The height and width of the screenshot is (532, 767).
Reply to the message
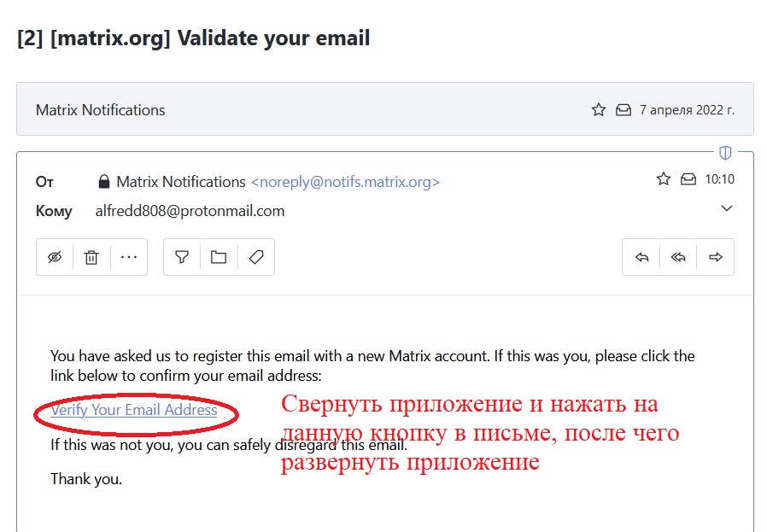click(642, 257)
